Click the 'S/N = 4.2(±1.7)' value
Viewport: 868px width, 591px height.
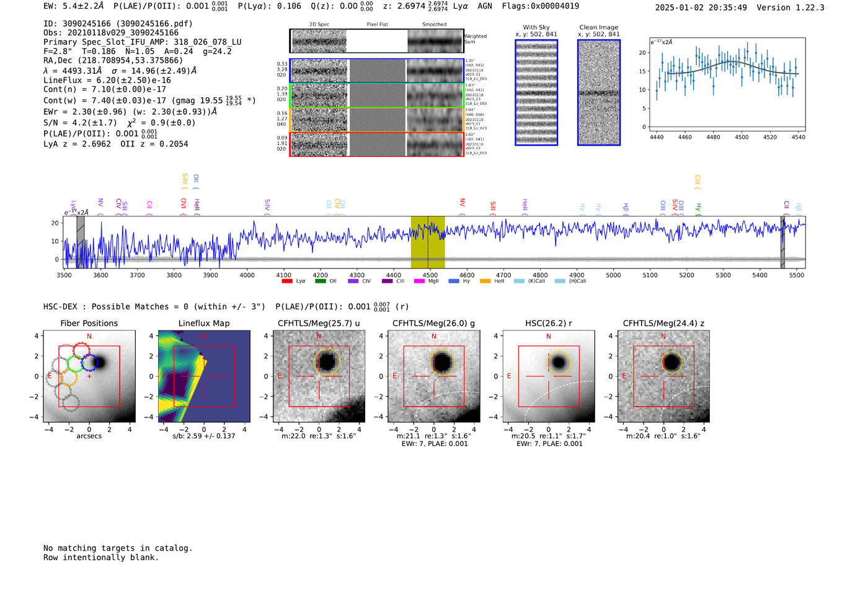pos(80,123)
